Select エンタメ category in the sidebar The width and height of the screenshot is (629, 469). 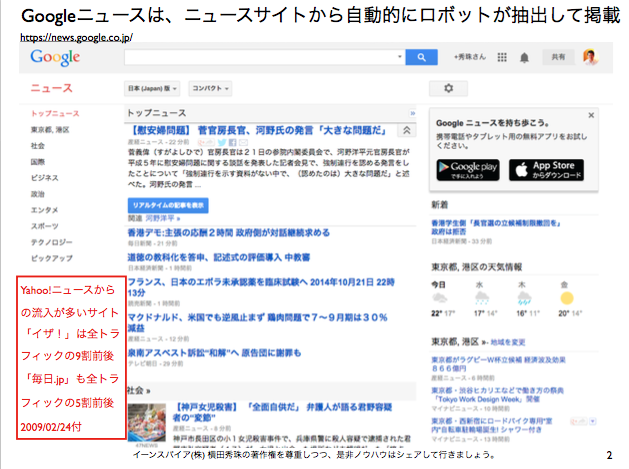(45, 210)
